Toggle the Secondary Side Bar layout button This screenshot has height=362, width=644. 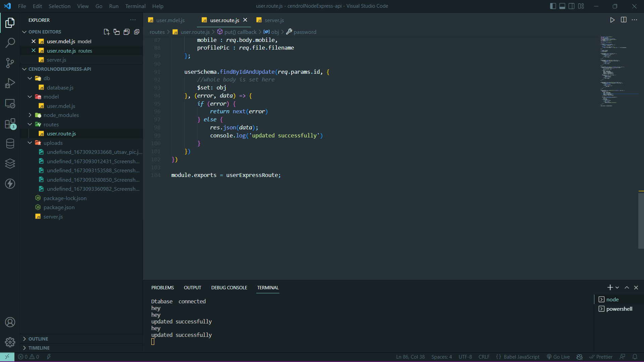tap(572, 6)
